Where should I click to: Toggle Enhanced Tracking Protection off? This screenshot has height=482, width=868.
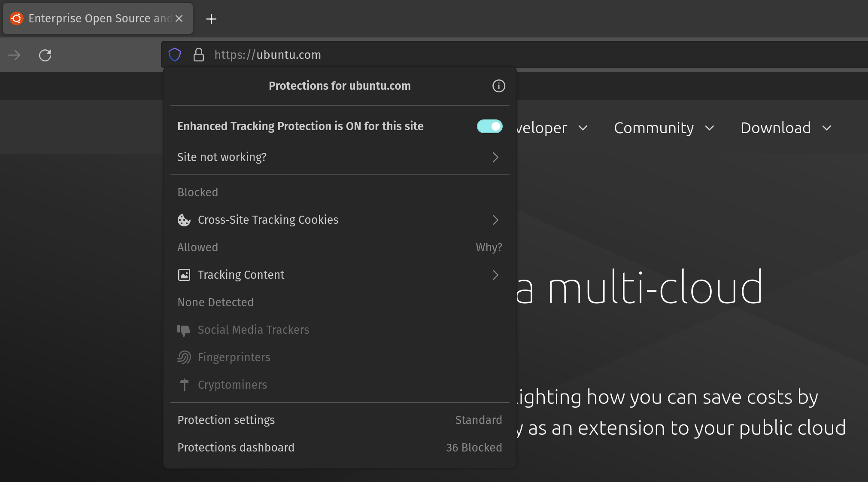(x=489, y=126)
